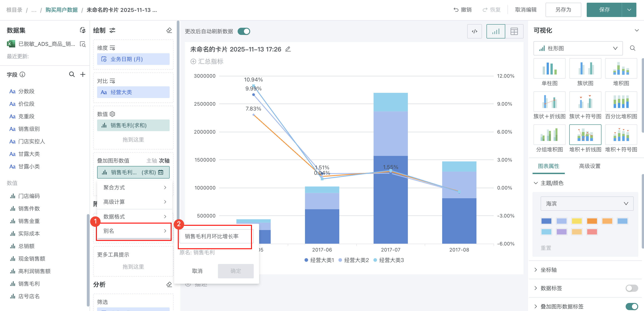This screenshot has height=311, width=644.
Task: Expand the 坐标轴 section
Action: pyautogui.click(x=548, y=270)
